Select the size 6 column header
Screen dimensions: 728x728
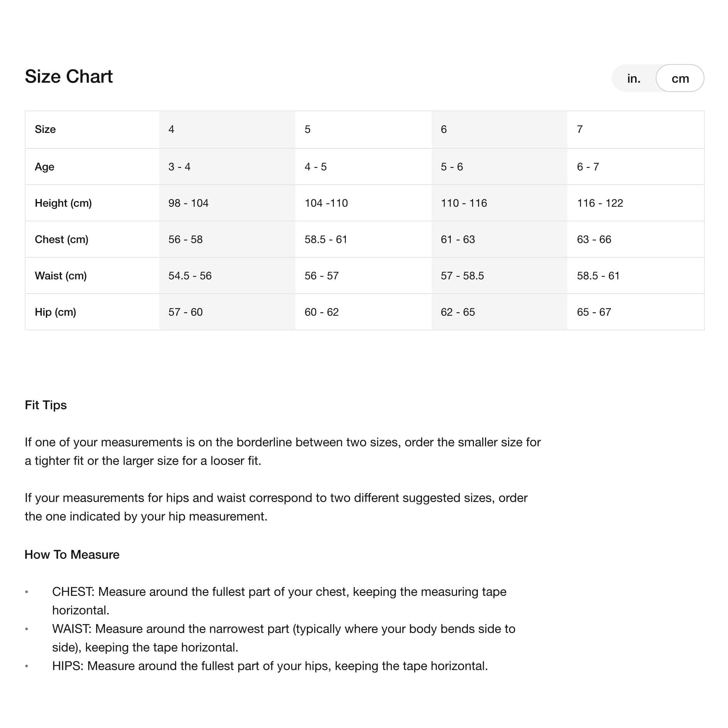(444, 129)
